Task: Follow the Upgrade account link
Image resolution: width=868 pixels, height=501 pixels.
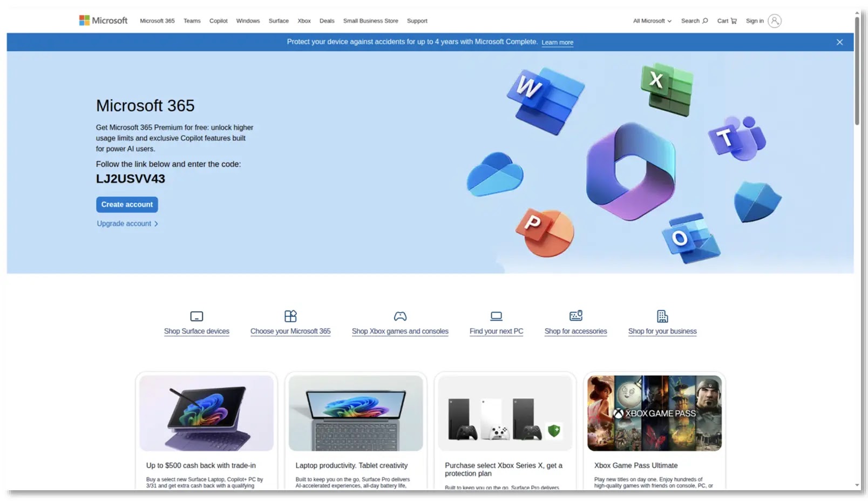Action: pyautogui.click(x=124, y=224)
